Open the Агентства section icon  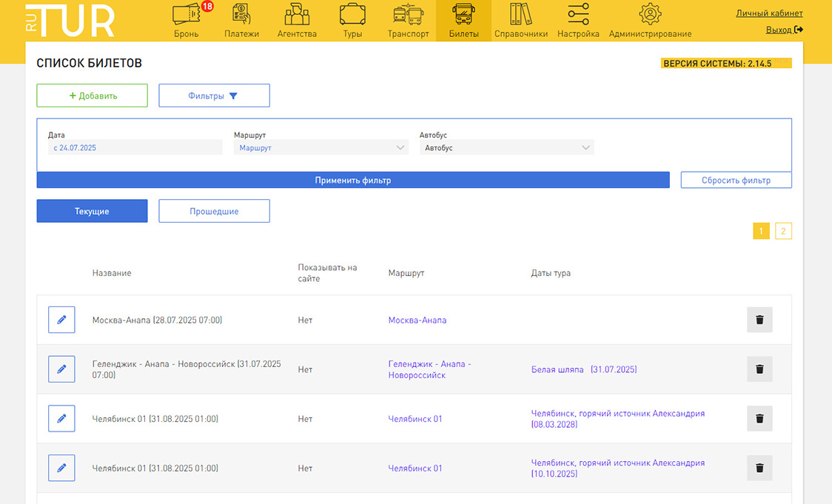[x=297, y=14]
